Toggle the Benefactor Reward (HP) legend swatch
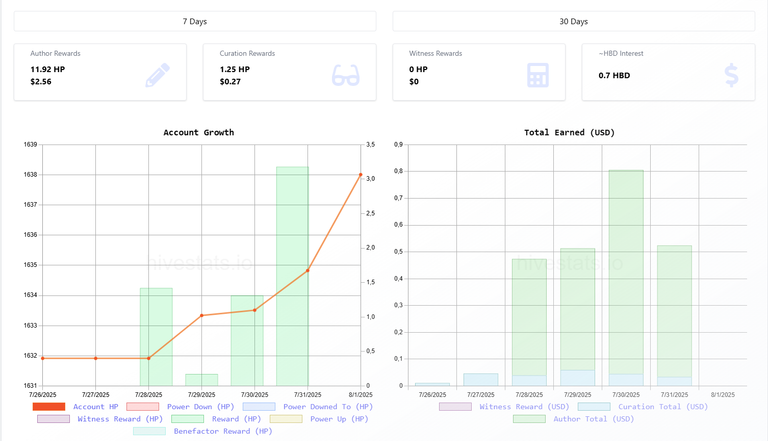 pyautogui.click(x=149, y=431)
